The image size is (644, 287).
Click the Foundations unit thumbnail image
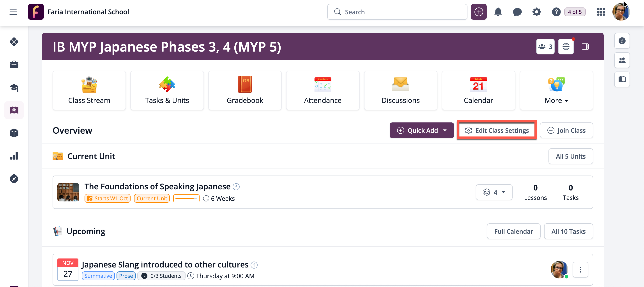pyautogui.click(x=68, y=192)
